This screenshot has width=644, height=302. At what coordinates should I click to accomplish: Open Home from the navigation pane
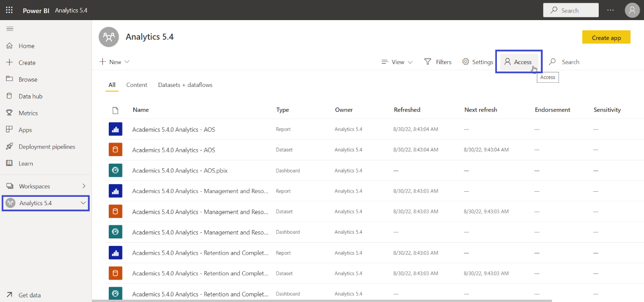pos(27,45)
